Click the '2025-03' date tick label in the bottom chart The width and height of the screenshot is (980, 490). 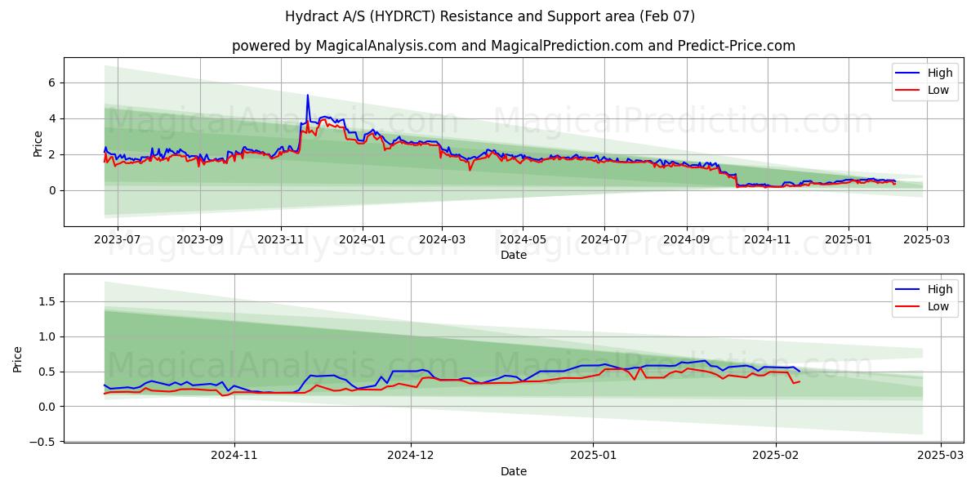pyautogui.click(x=941, y=457)
